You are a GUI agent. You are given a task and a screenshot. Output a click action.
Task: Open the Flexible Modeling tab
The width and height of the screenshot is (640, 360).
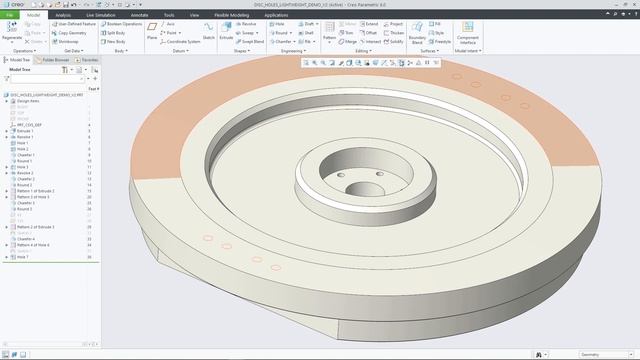[231, 15]
